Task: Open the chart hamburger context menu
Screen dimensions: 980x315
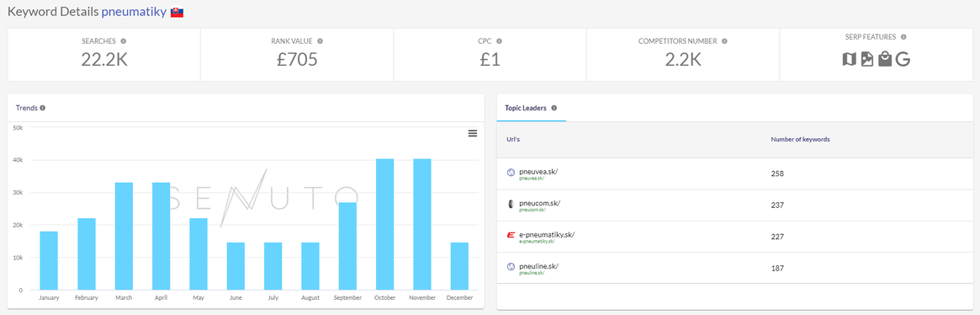Action: pyautogui.click(x=473, y=133)
